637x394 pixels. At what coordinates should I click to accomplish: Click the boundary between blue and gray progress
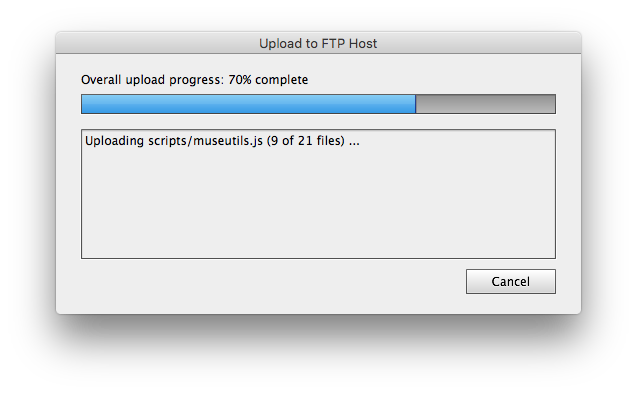point(416,104)
